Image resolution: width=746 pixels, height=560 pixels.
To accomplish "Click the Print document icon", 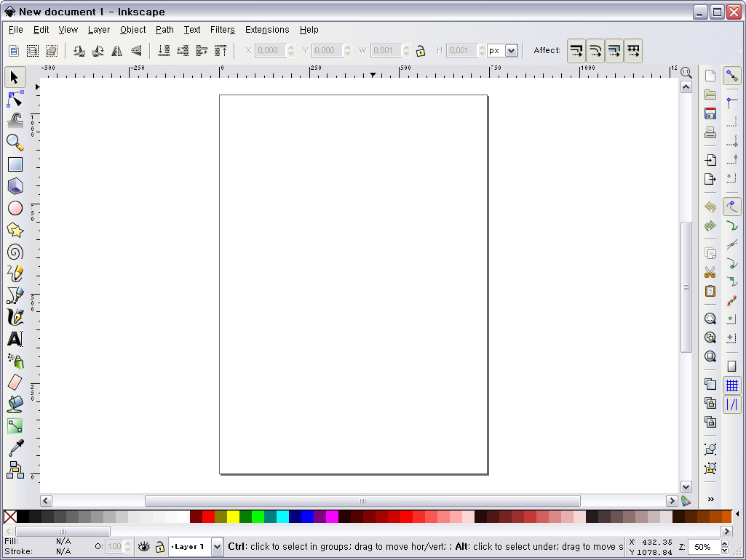I will pyautogui.click(x=710, y=132).
